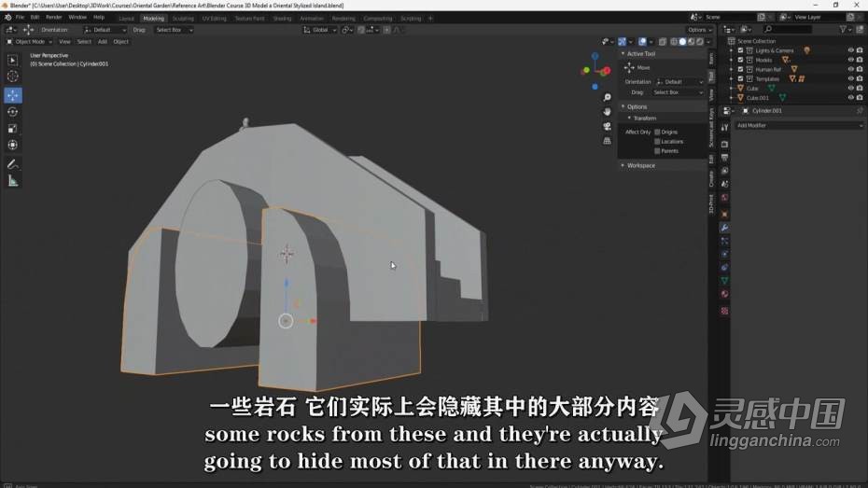Screen dimensions: 868x488
Task: Disable Models collection in renders camera icon
Action: [860, 60]
